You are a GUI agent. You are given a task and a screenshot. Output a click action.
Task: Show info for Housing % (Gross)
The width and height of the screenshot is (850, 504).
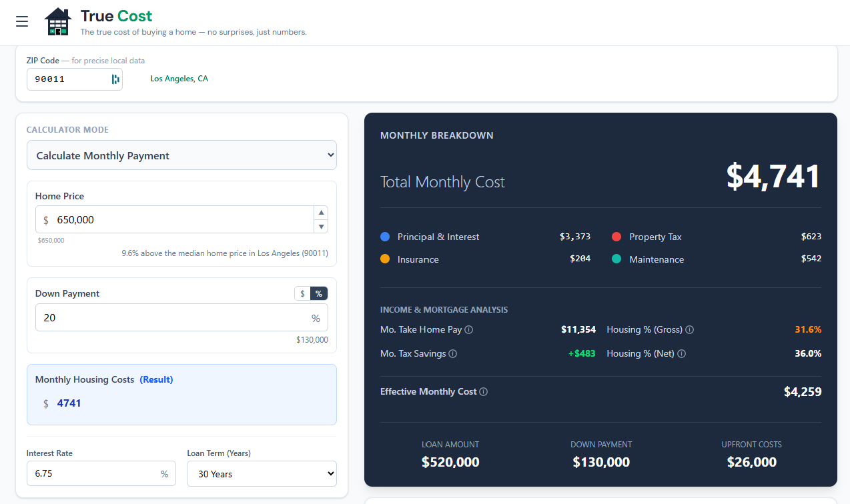[690, 330]
